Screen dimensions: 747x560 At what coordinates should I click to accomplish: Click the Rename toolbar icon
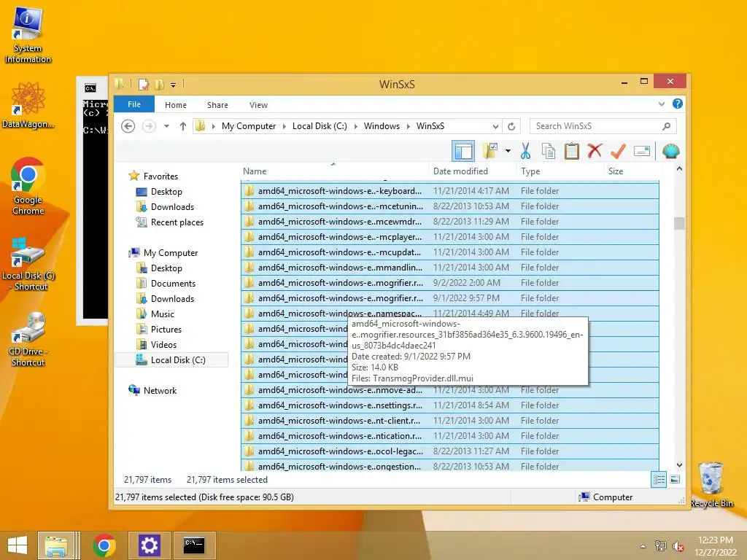click(642, 152)
